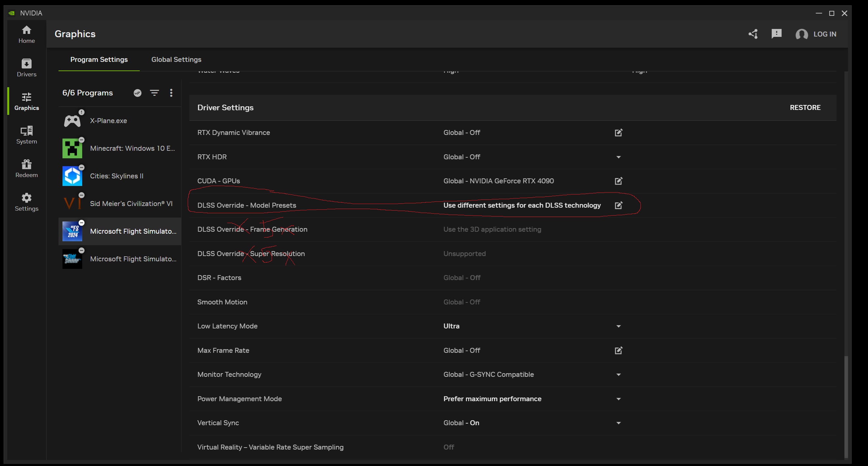The image size is (868, 466).
Task: Click the DSR - Factors label
Action: tap(219, 278)
